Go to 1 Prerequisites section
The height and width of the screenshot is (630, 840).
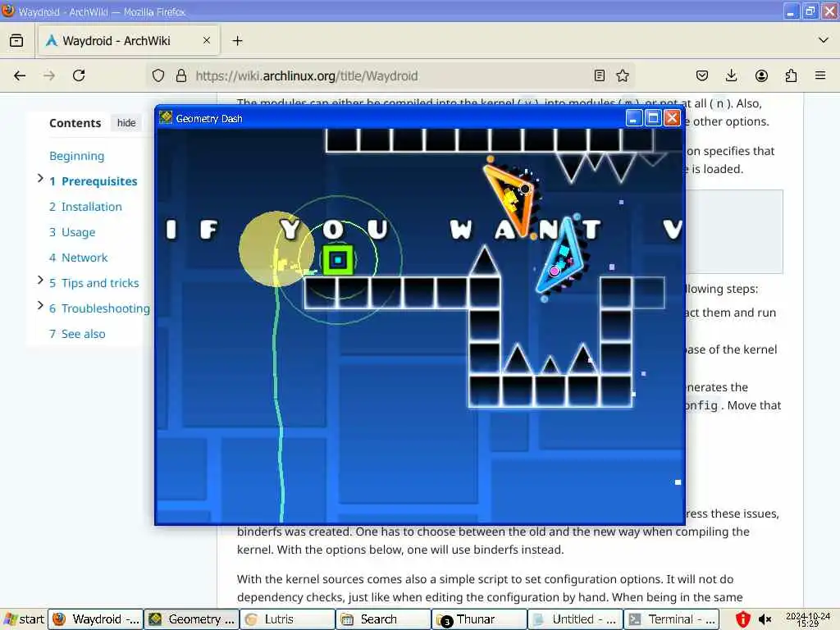click(94, 181)
